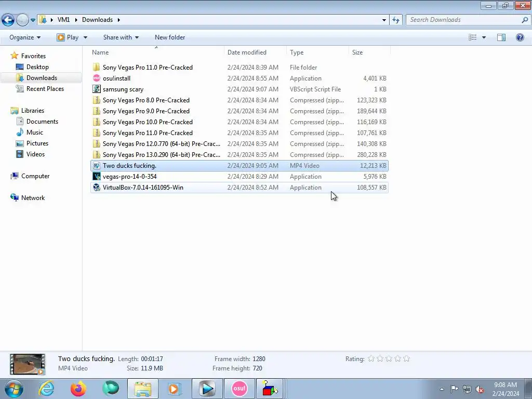Select Libraries in the navigation pane

coord(33,111)
